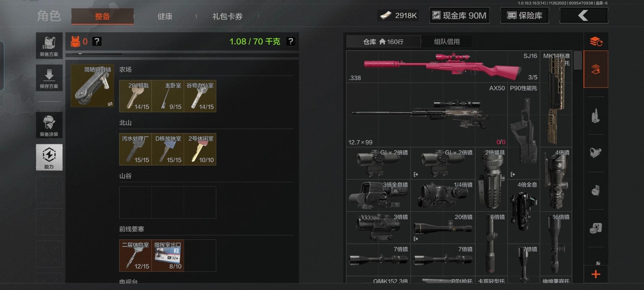Open the 装备方案 loadout icon

point(49,46)
